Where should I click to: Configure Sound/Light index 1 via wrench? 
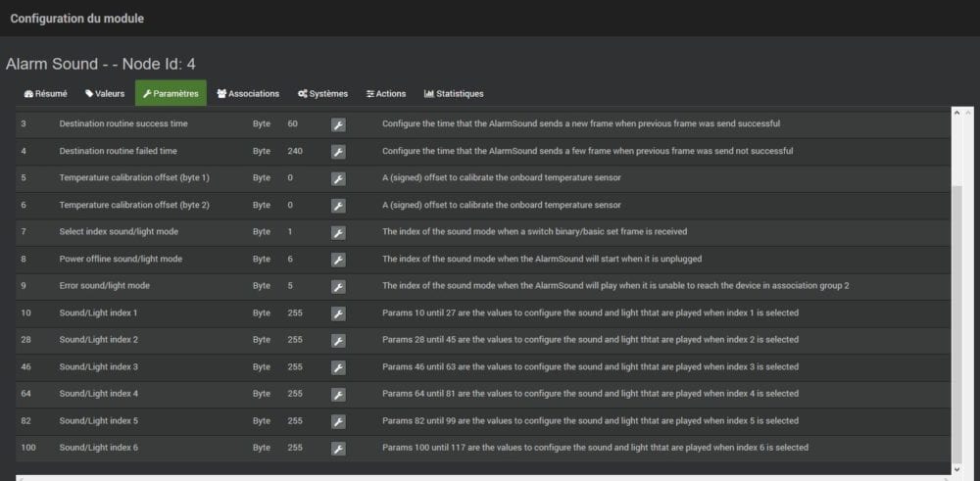coord(338,313)
